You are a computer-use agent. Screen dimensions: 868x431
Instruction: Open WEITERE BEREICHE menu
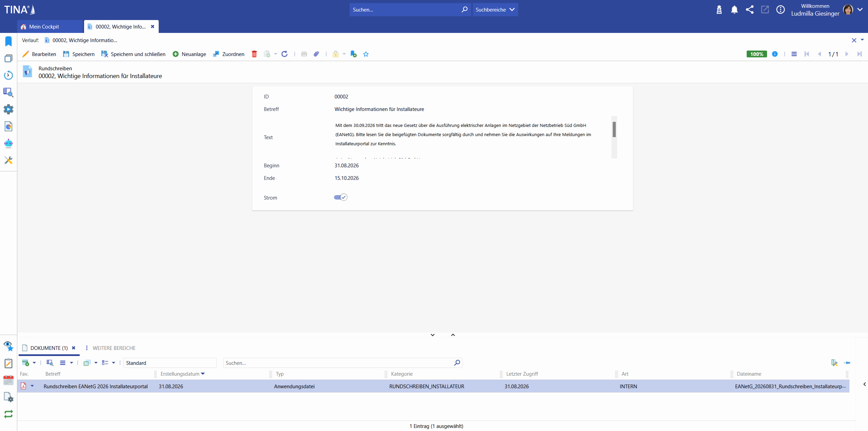110,348
